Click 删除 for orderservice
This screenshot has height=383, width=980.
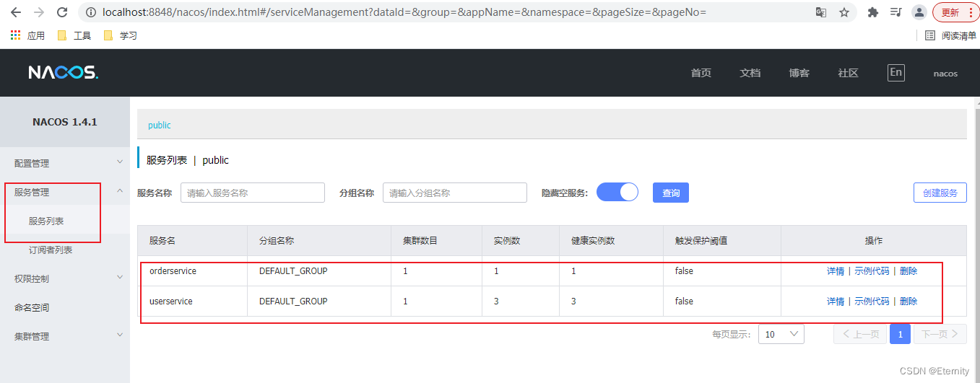909,271
